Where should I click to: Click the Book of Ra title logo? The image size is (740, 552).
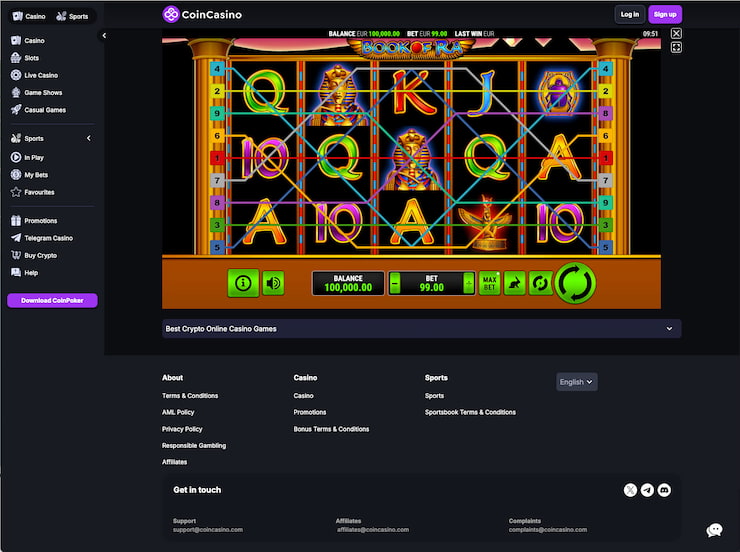(x=412, y=48)
